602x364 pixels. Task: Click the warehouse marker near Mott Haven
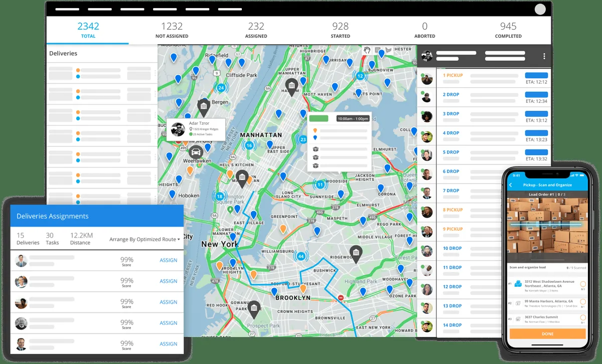[291, 86]
